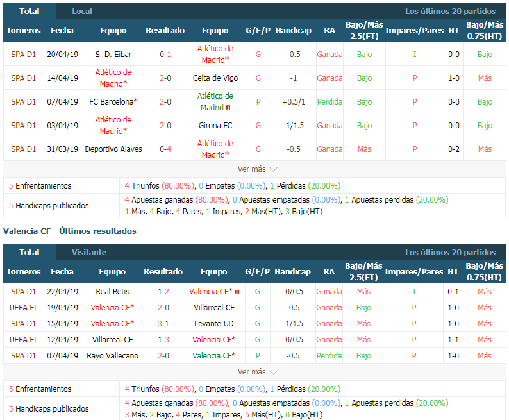Click the date 19/04/19

pos(62,307)
